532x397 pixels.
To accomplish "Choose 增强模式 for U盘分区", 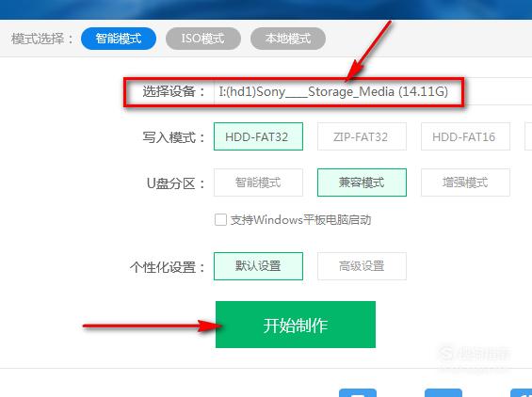I will point(465,183).
